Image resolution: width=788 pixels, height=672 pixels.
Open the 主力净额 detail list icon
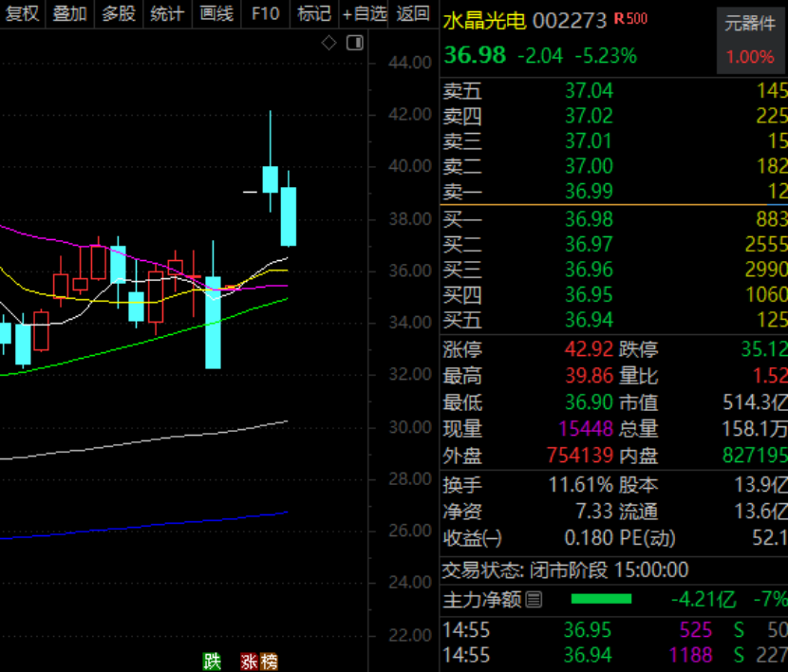pyautogui.click(x=534, y=600)
